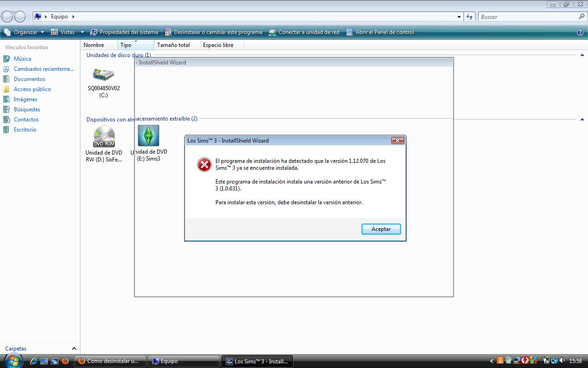Click Desinstalar o cambiar este programa
588x368 pixels.
tap(214, 32)
